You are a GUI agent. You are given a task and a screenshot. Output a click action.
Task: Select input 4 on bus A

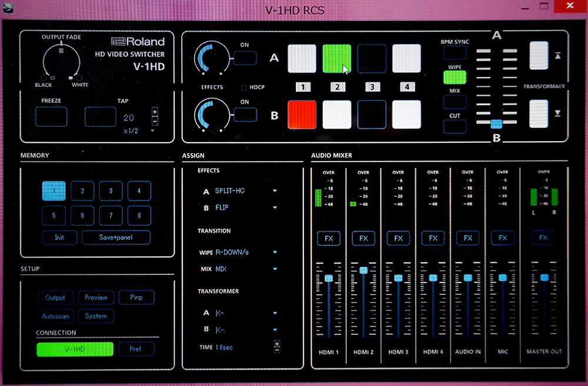406,59
